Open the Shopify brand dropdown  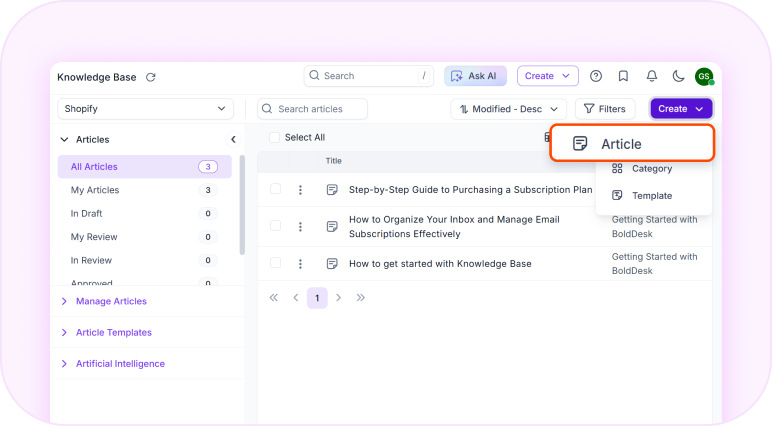(146, 109)
